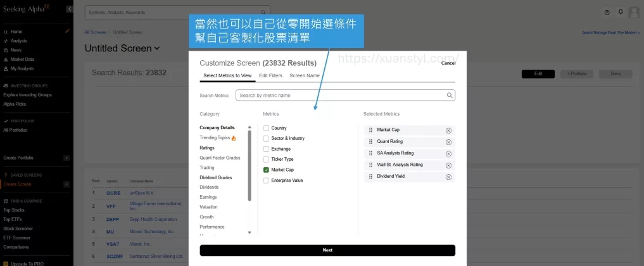This screenshot has height=266, width=644.
Task: Open Alpha Picks in the sidebar
Action: (x=15, y=104)
